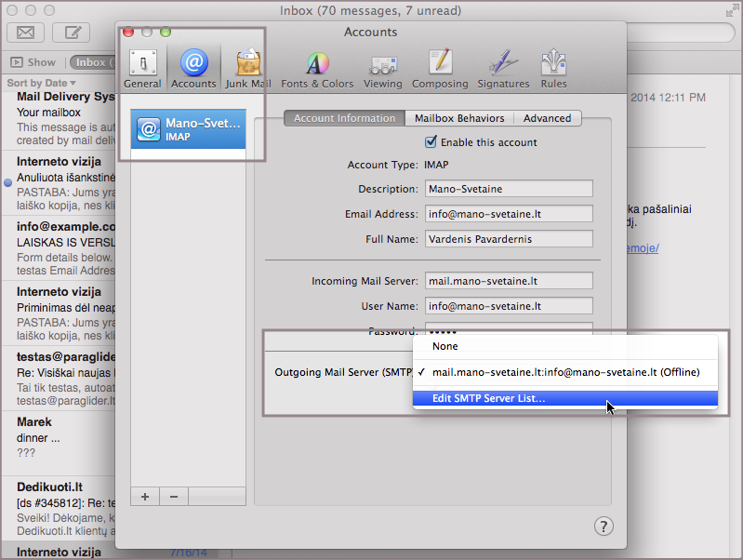Select mail.mano-svetaine.lt SMTP server option
The height and width of the screenshot is (560, 743).
tap(565, 372)
